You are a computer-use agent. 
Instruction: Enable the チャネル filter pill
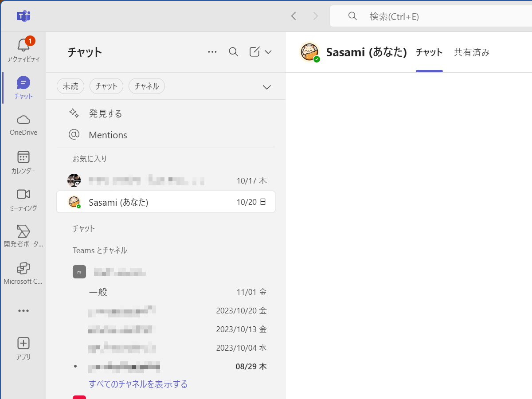click(x=146, y=86)
